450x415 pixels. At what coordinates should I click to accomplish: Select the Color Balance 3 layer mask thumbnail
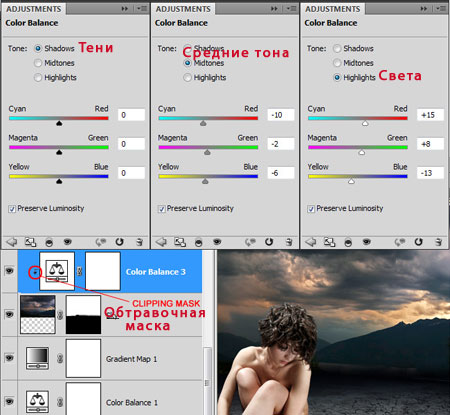pos(103,271)
